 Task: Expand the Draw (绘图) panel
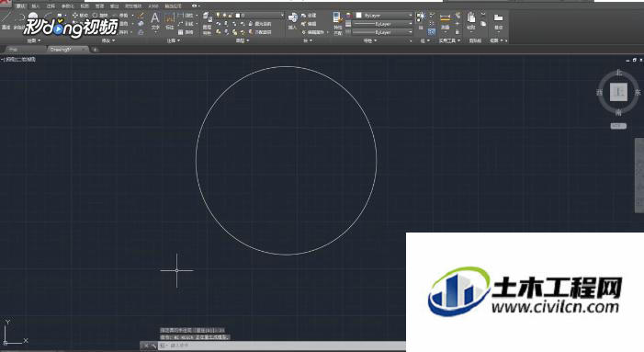point(34,40)
